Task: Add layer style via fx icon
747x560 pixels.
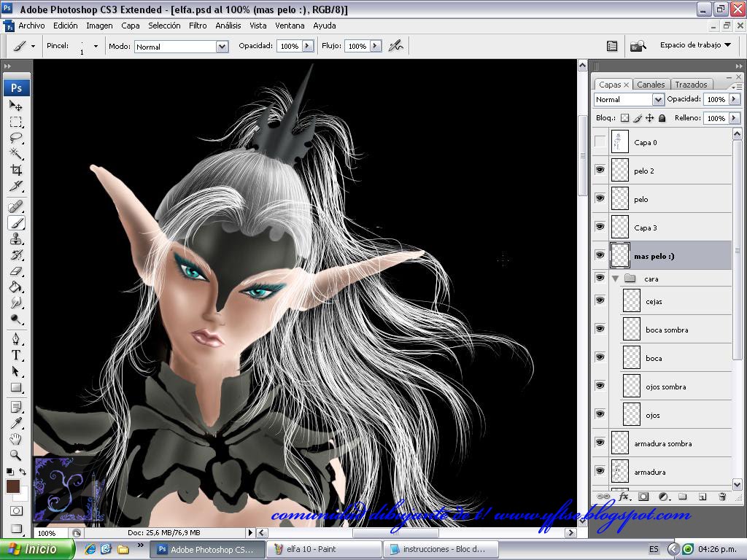Action: (x=624, y=497)
